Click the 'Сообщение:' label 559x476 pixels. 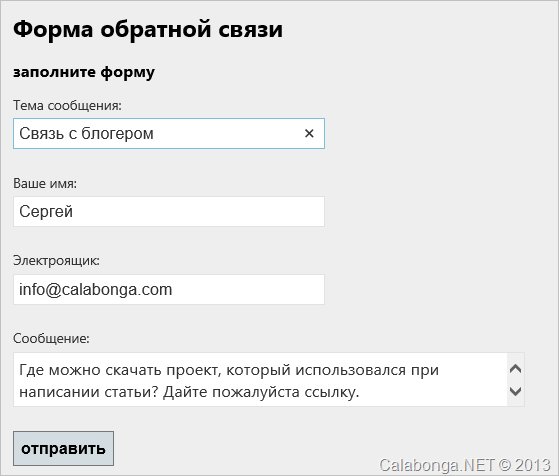tap(51, 338)
